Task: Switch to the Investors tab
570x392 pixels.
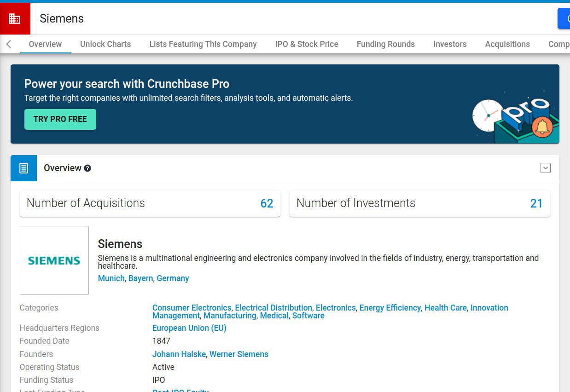Action: pyautogui.click(x=450, y=44)
